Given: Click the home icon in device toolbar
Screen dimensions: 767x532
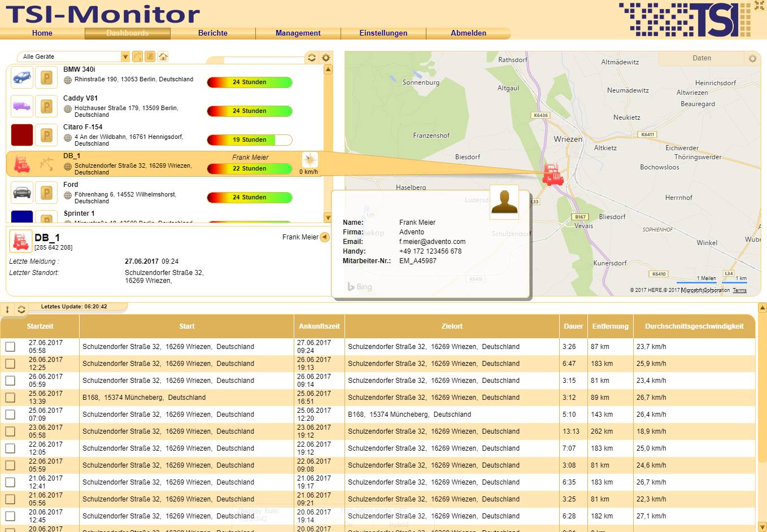Looking at the screenshot, I should click(x=163, y=56).
